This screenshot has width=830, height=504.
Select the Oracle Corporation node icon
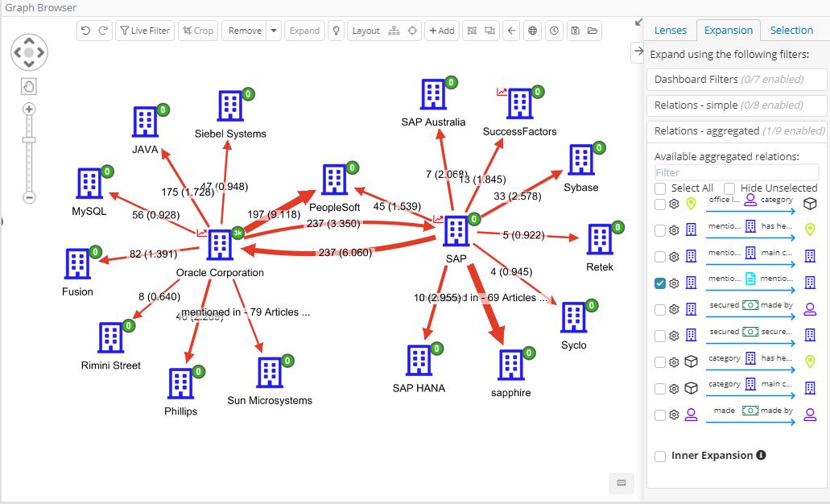coord(220,245)
